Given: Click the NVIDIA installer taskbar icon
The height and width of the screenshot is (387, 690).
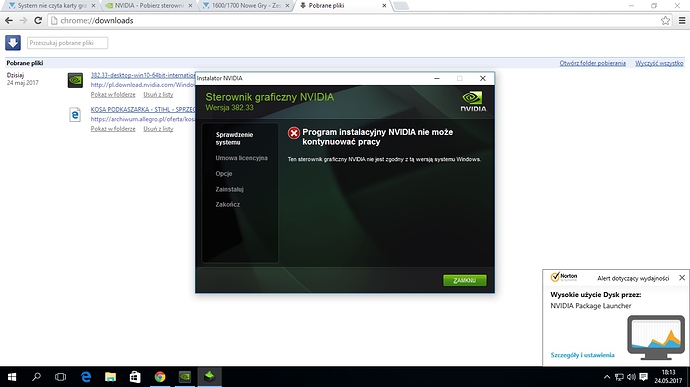Looking at the screenshot, I should point(209,376).
